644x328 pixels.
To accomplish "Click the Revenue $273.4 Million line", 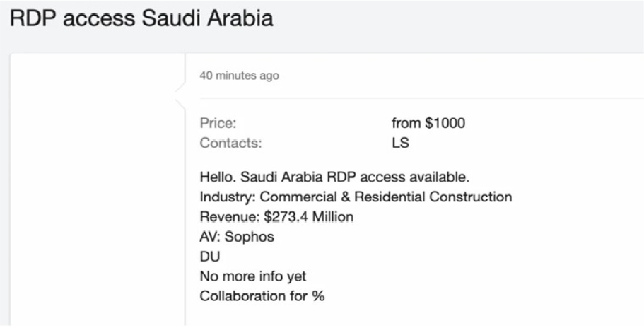I will 276,217.
